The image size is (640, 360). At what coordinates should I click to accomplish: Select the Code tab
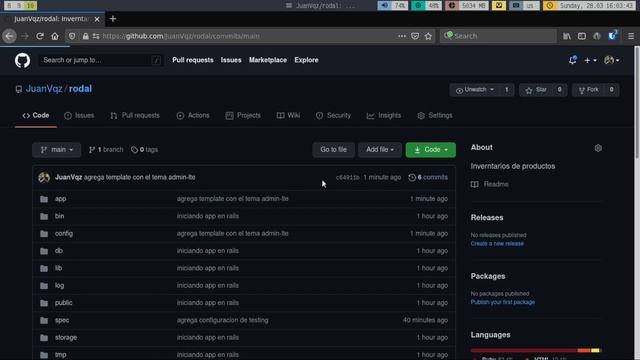[36, 116]
